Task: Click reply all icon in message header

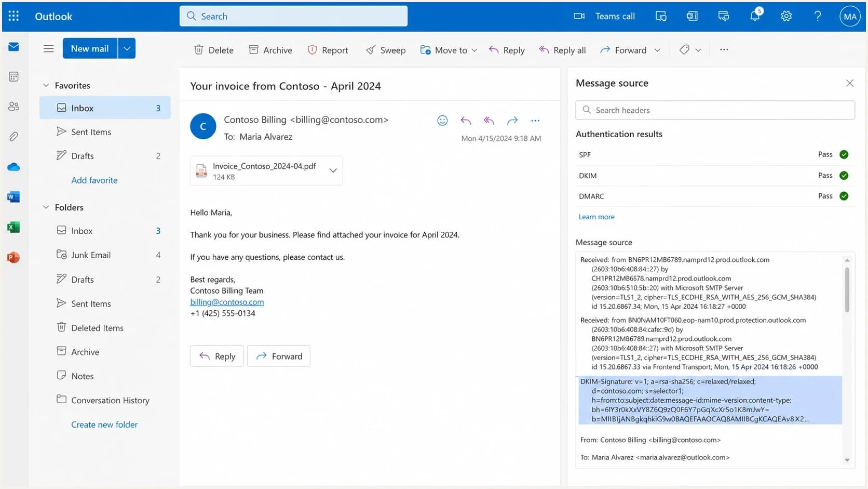Action: (489, 121)
